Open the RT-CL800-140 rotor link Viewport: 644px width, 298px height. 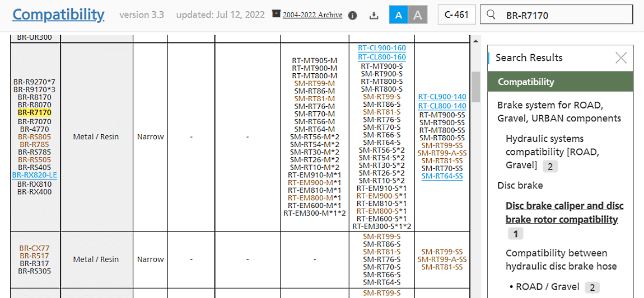442,106
